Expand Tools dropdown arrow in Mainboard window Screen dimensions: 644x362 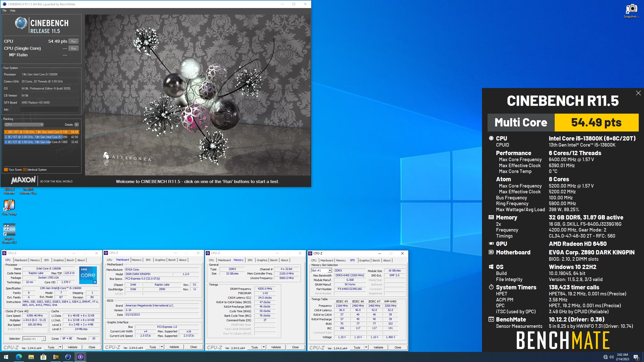click(x=162, y=347)
